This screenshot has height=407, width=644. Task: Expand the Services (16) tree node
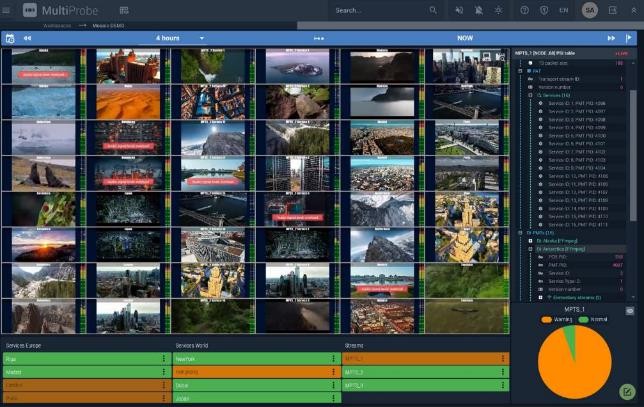point(531,95)
